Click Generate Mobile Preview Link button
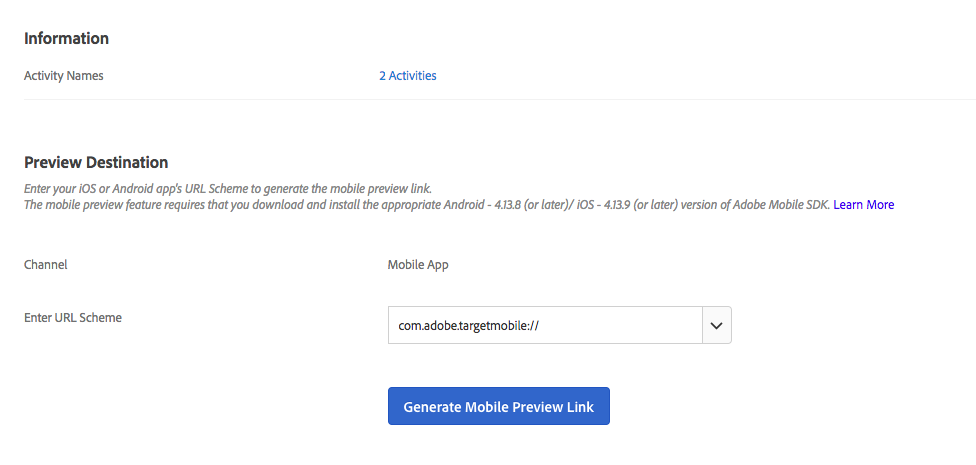Image resolution: width=976 pixels, height=465 pixels. 499,406
